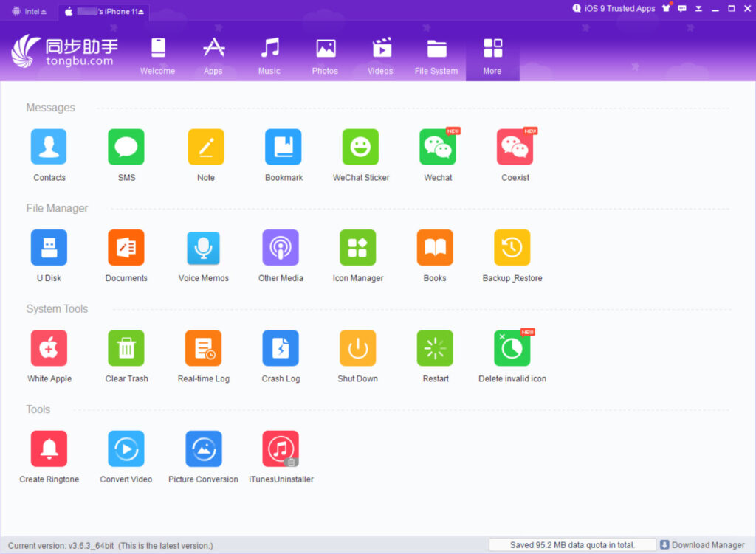The height and width of the screenshot is (554, 756).
Task: Switch to the Videos tab
Action: [x=380, y=57]
